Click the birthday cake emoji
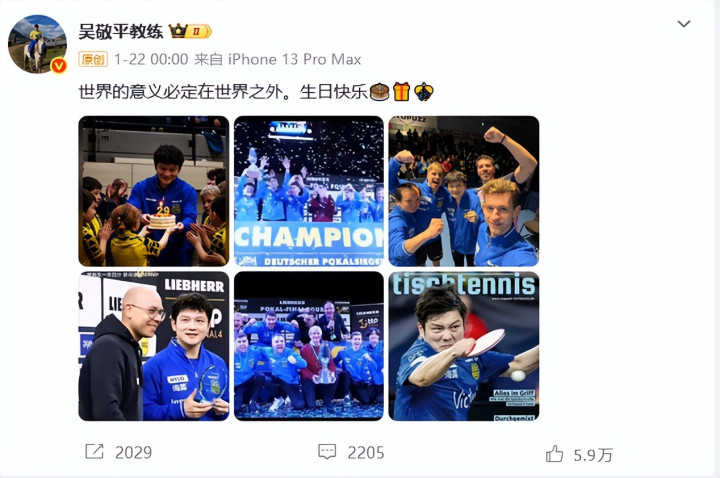The width and height of the screenshot is (720, 478). [379, 92]
